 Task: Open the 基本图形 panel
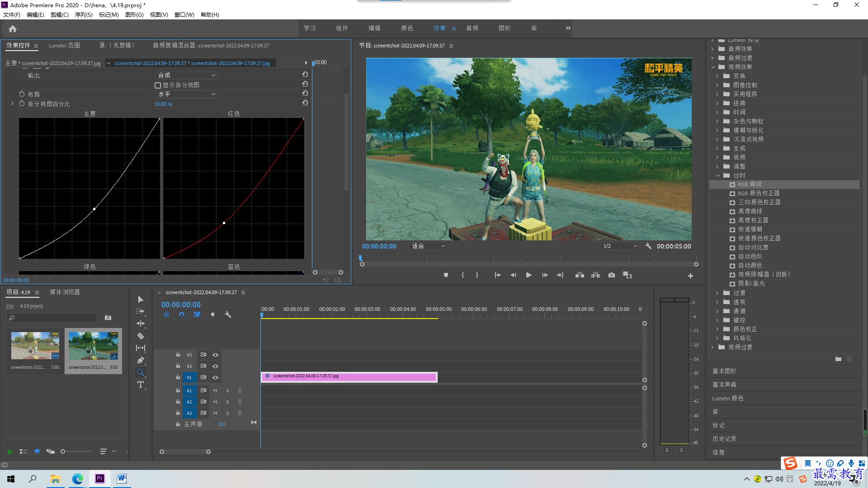[x=724, y=371]
